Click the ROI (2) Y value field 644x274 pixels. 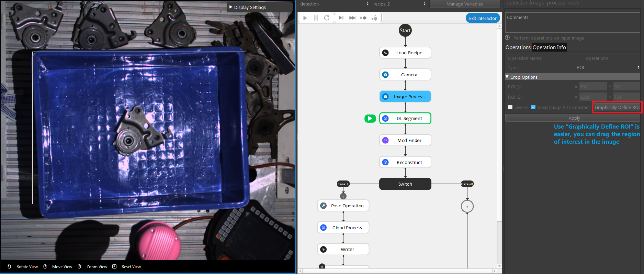click(626, 97)
